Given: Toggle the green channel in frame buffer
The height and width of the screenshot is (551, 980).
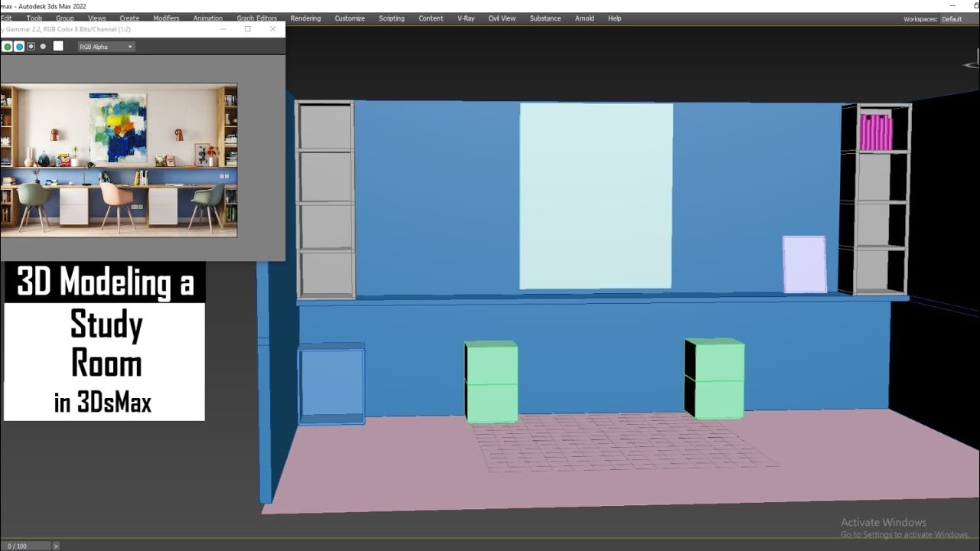Looking at the screenshot, I should [8, 47].
